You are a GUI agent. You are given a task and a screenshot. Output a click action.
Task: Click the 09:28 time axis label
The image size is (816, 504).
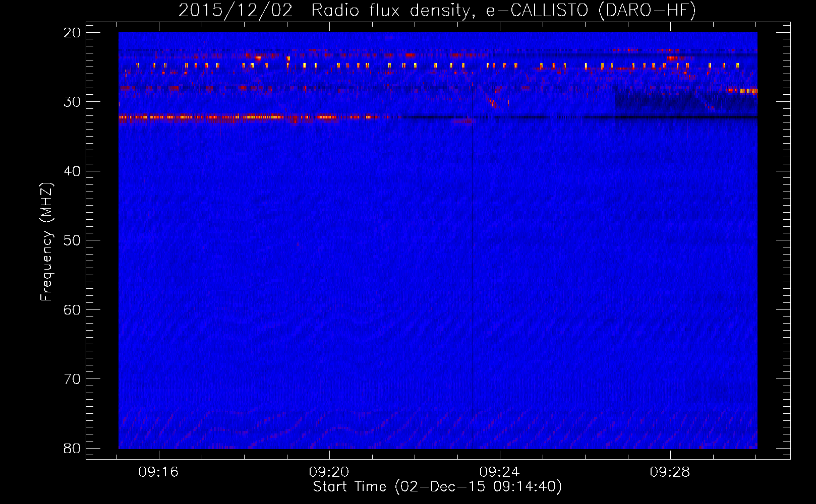coord(670,472)
